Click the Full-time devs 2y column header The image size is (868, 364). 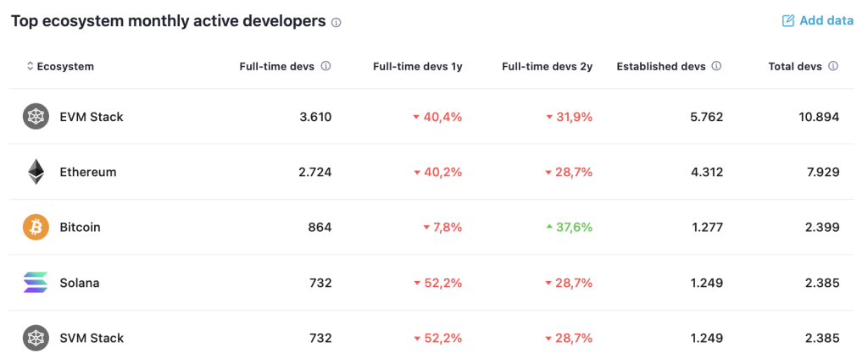547,66
